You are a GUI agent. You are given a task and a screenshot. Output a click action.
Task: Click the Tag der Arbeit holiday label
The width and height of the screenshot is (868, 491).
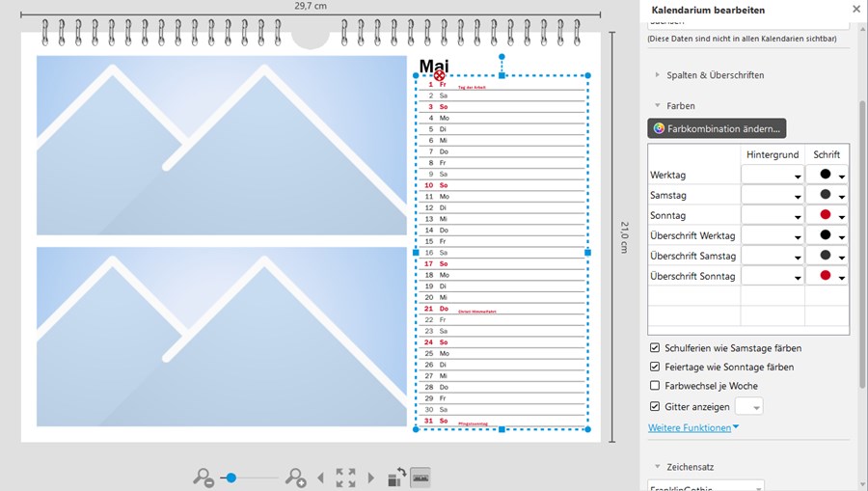[472, 88]
